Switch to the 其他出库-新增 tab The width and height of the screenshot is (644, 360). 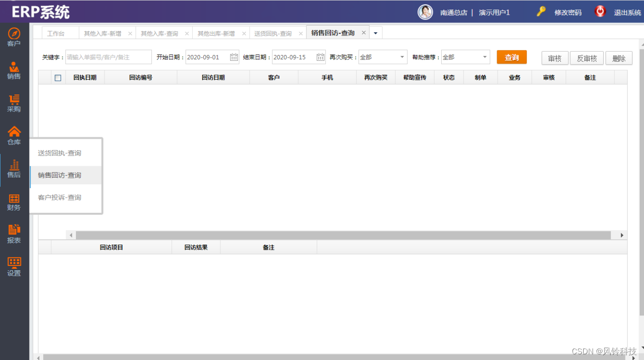(216, 34)
